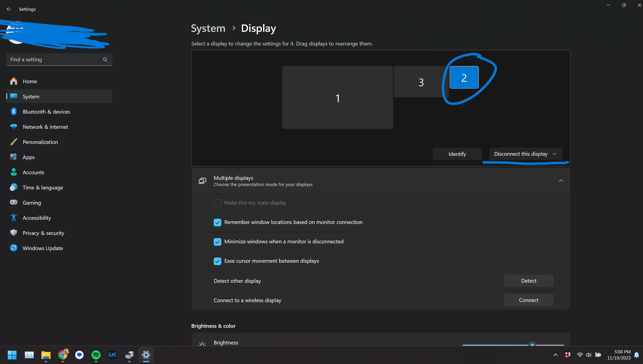Disable Ease cursor movement between displays
This screenshot has height=364, width=643.
pyautogui.click(x=217, y=261)
